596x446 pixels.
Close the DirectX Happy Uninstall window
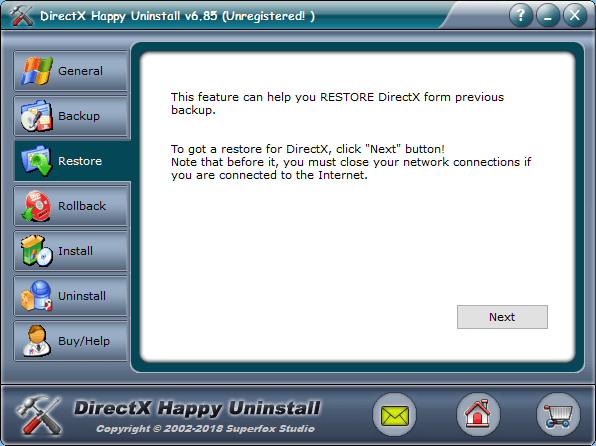(x=575, y=16)
